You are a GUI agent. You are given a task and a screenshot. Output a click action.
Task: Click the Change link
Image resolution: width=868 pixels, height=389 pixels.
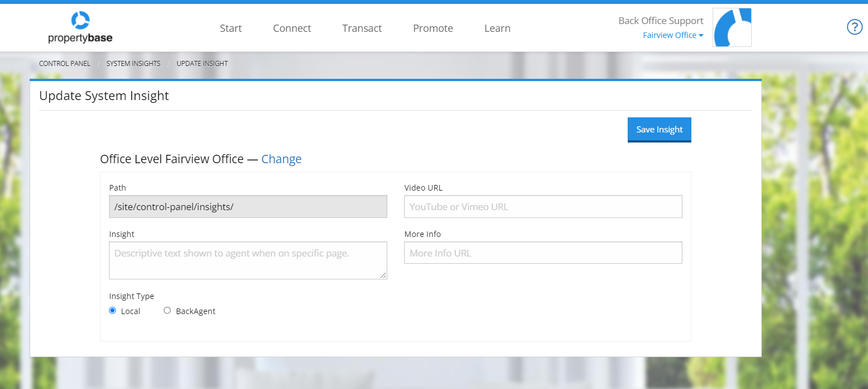point(281,159)
